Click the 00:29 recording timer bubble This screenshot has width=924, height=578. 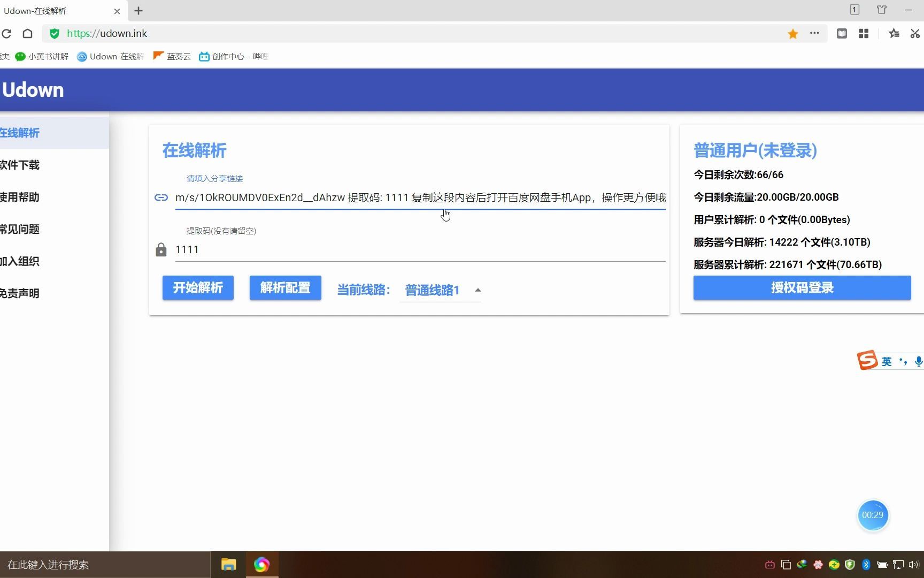(873, 515)
